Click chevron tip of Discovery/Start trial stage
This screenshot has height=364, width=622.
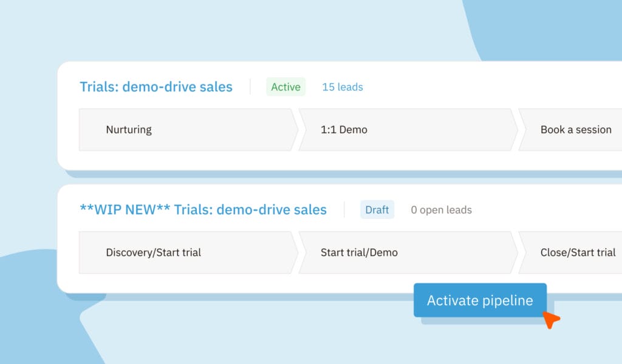295,252
